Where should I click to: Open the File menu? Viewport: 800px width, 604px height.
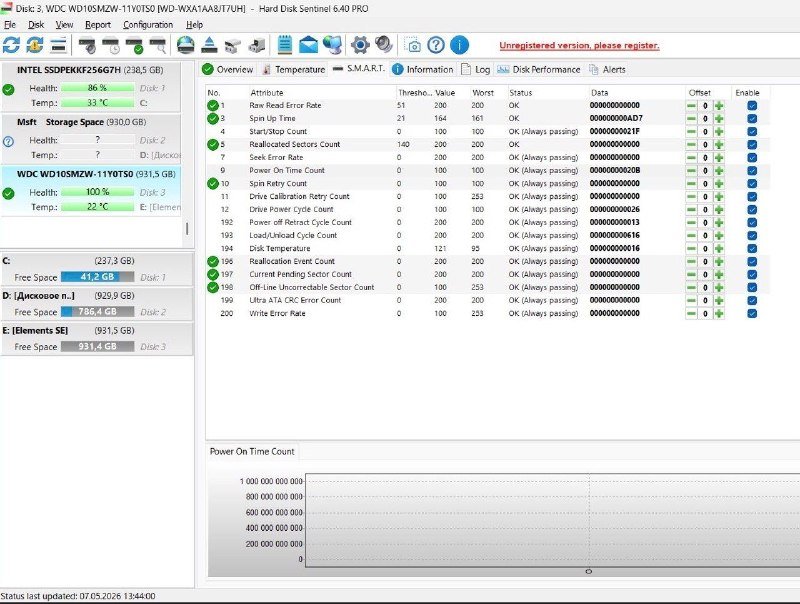(x=10, y=24)
